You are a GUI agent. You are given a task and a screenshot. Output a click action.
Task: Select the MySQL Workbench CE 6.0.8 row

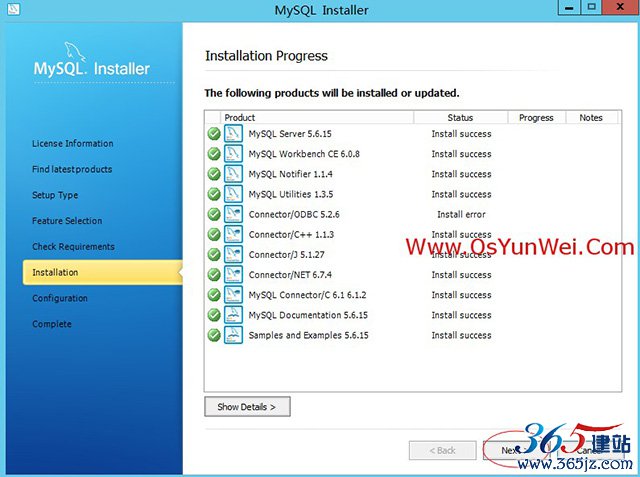click(413, 154)
